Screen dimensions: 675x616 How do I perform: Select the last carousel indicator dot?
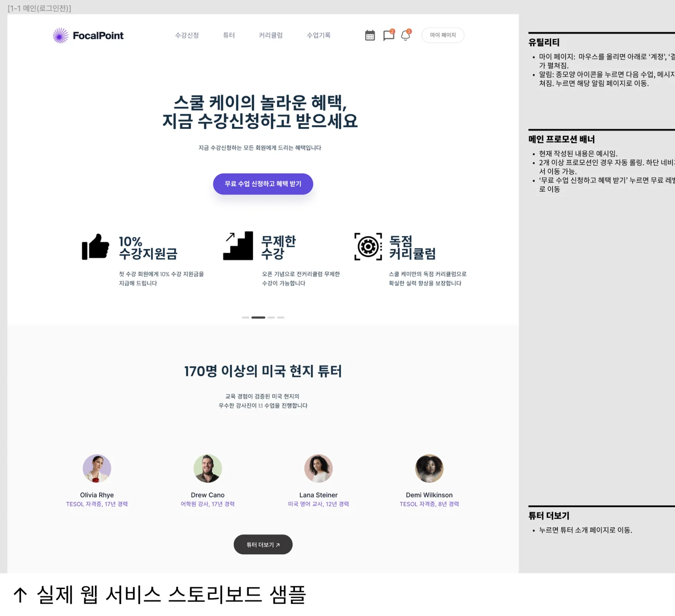pos(281,317)
